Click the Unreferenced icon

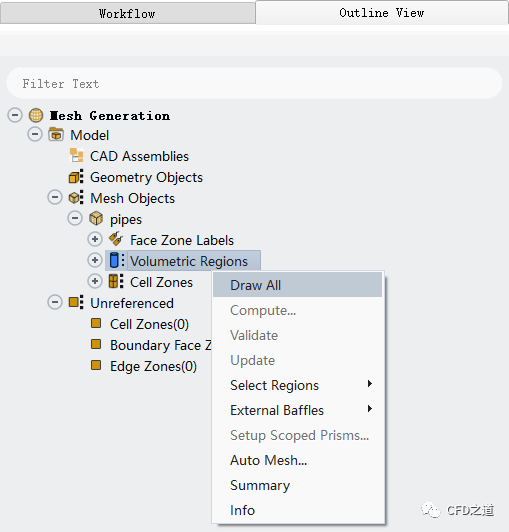[x=76, y=302]
